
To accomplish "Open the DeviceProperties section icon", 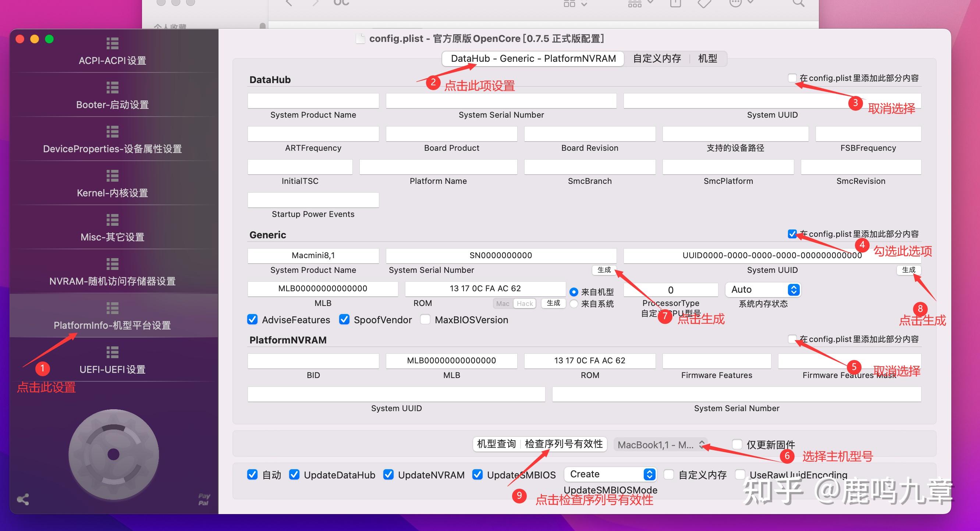I will 112,132.
